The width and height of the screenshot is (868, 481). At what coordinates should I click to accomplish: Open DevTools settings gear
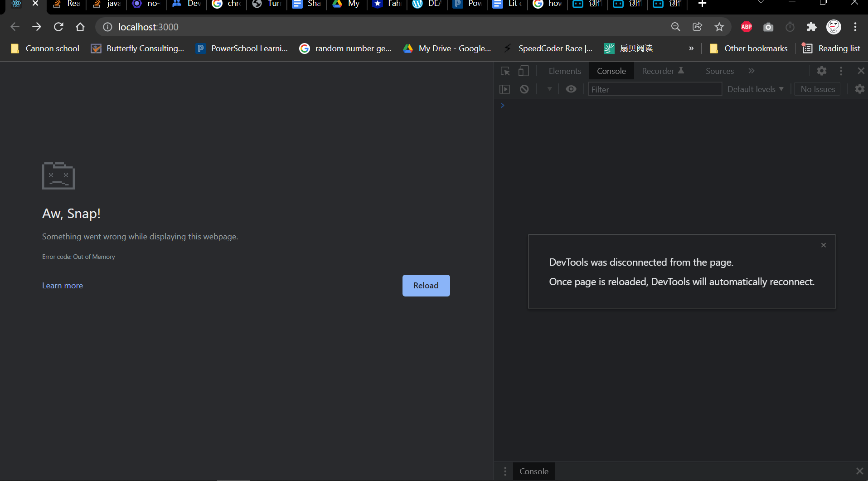822,71
